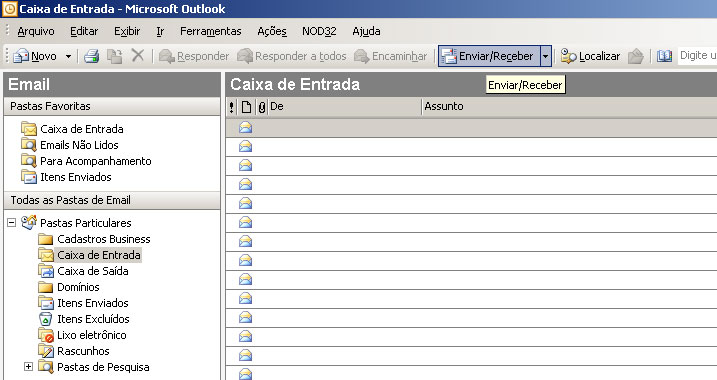The height and width of the screenshot is (380, 717).
Task: Open the Arquivo menu
Action: click(x=36, y=31)
